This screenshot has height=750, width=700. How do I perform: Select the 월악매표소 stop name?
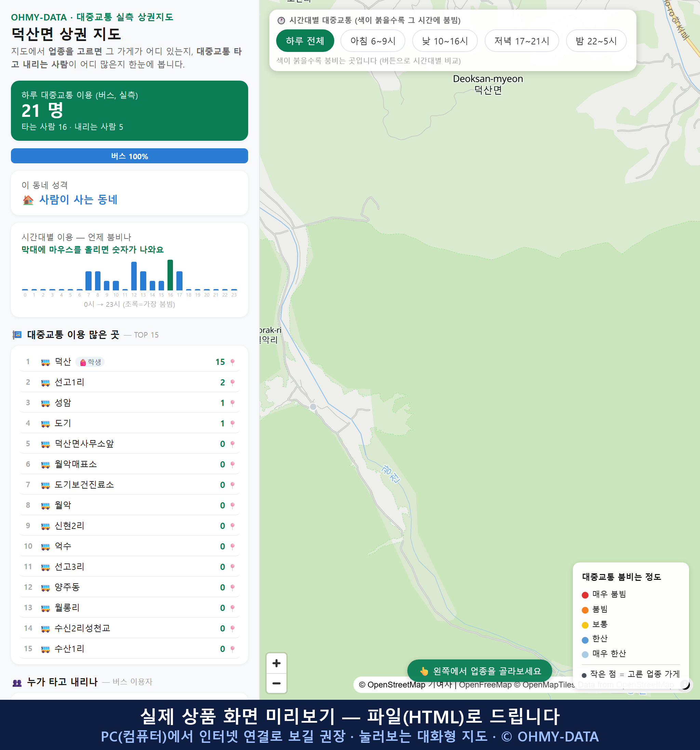pyautogui.click(x=76, y=464)
